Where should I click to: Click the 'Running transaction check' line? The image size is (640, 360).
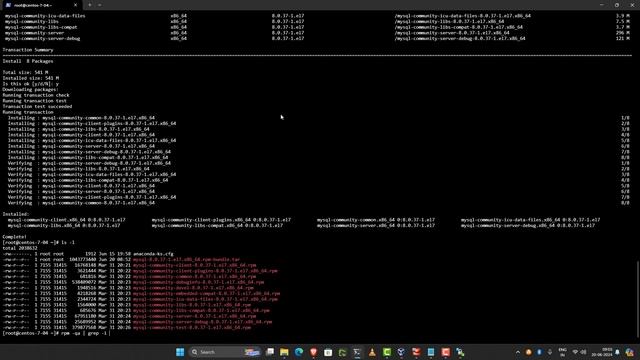(36, 95)
